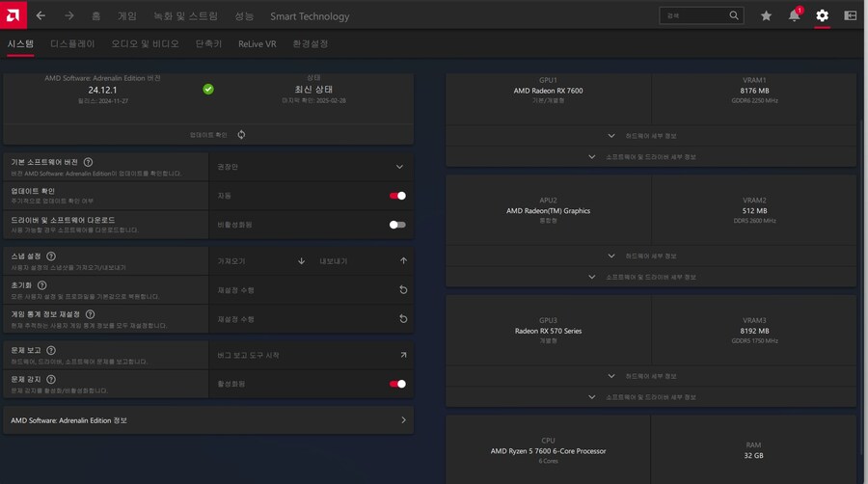Toggle the sidebar panel icon at top right
This screenshot has width=868, height=484.
pos(850,16)
